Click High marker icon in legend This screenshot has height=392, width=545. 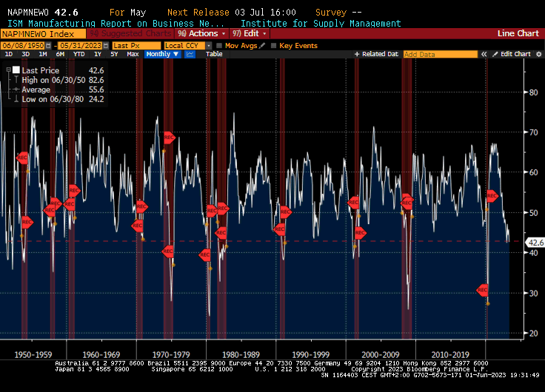click(16, 80)
